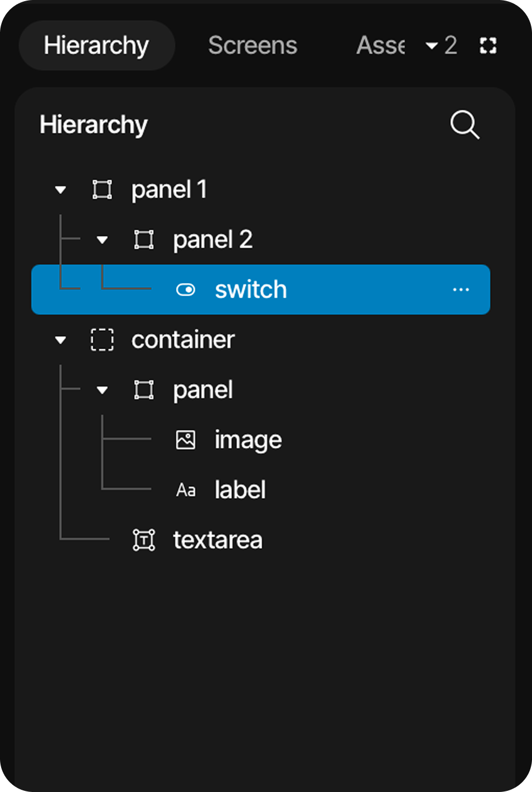Select the Hierarchy tab
This screenshot has width=532, height=792.
pos(96,46)
